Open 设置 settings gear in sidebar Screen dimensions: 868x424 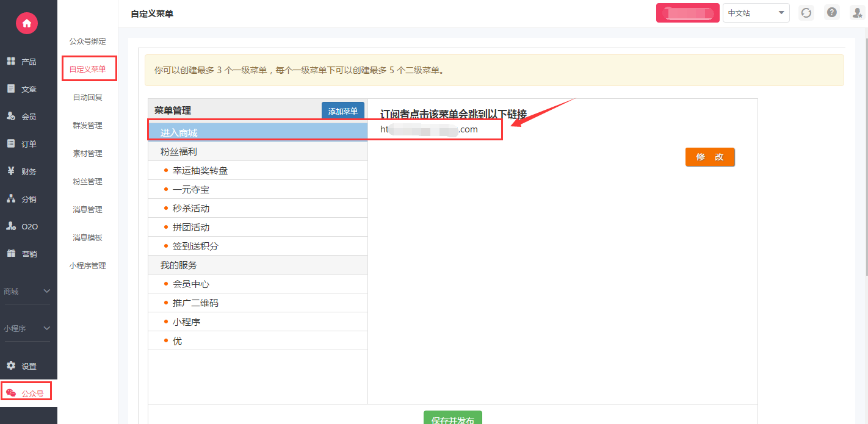coord(11,366)
